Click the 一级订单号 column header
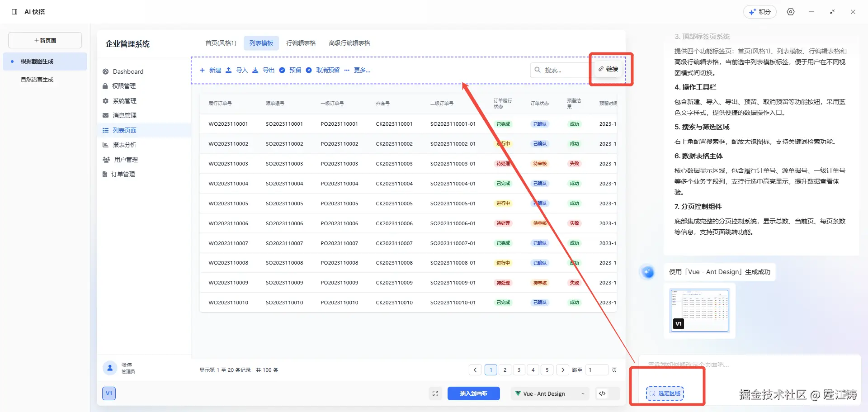This screenshot has height=412, width=868. point(332,104)
